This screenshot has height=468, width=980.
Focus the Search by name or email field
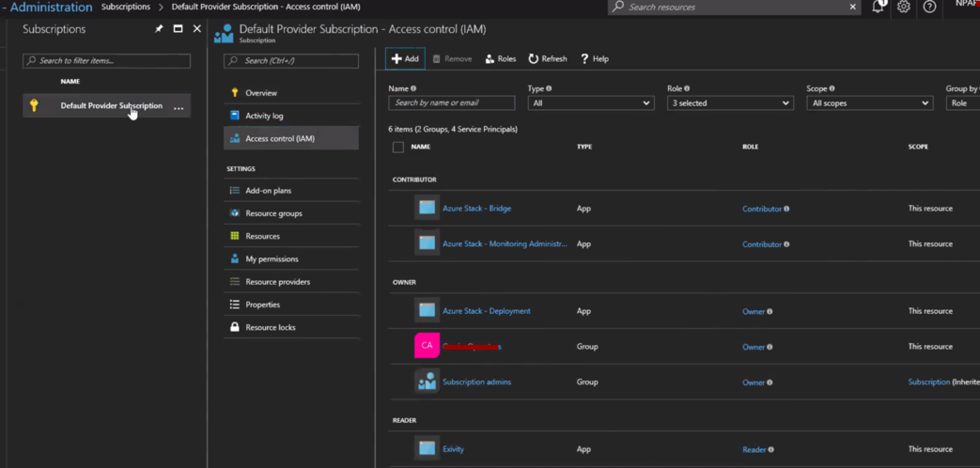pos(452,103)
